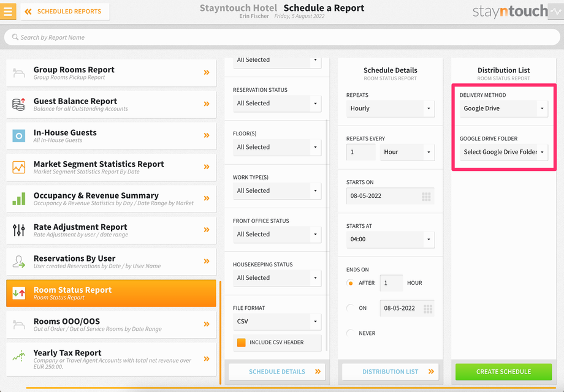564x392 pixels.
Task: Click the Starts On date field
Action: click(391, 196)
